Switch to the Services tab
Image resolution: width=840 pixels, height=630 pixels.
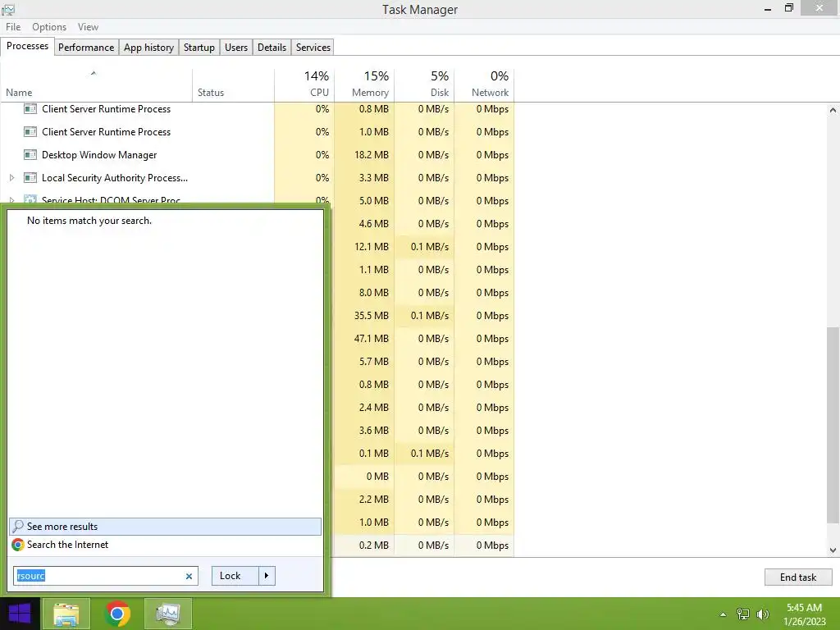click(313, 47)
